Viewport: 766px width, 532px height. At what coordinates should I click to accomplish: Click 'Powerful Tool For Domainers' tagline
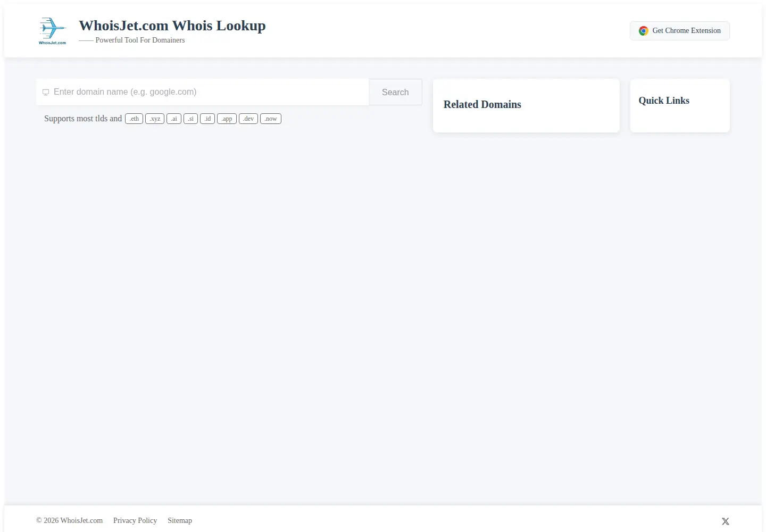coord(140,40)
